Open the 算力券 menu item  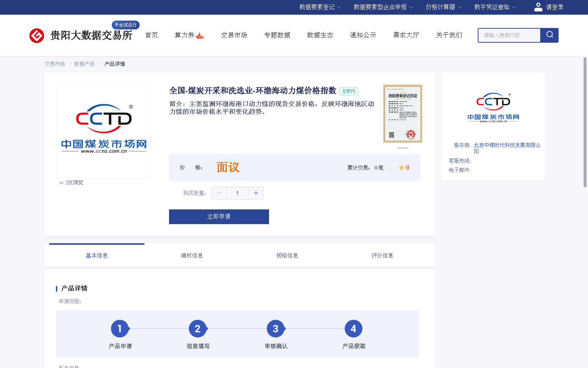[184, 35]
